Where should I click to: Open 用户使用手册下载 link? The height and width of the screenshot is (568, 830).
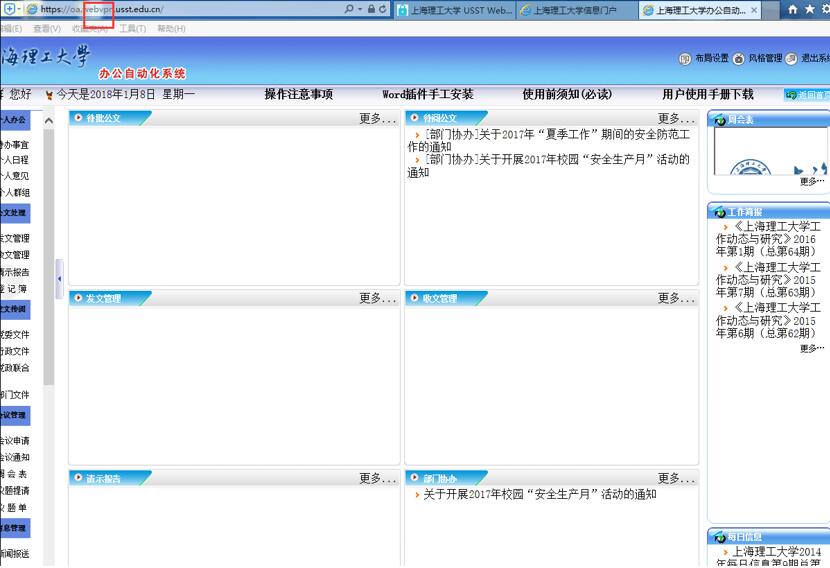707,95
